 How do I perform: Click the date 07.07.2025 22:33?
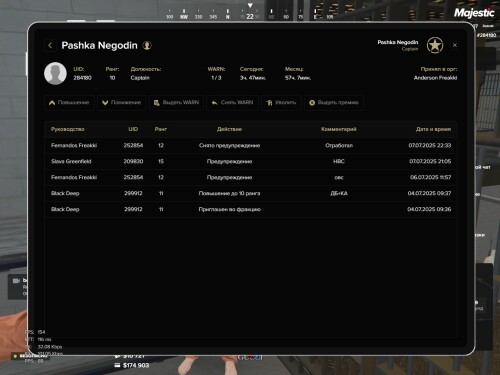(430, 145)
